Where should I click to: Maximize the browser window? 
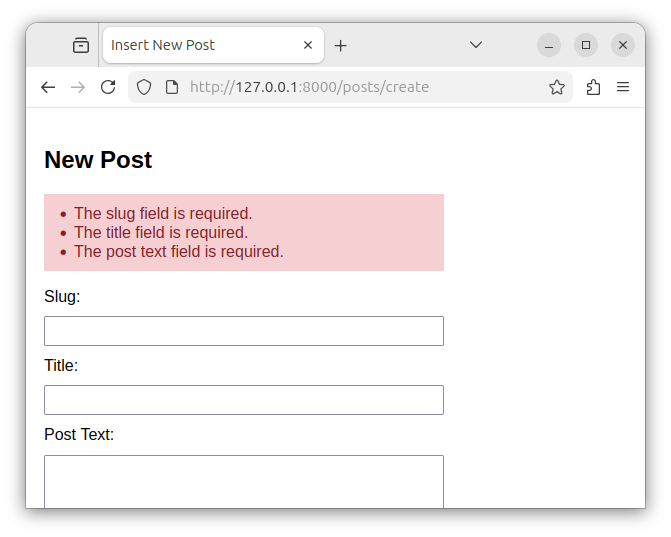coord(586,45)
